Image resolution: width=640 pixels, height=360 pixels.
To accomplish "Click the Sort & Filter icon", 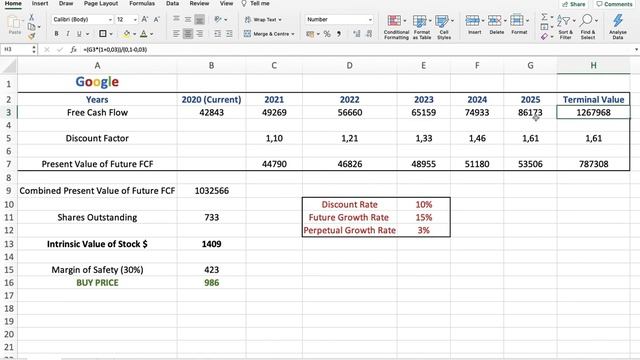I will coord(564,20).
